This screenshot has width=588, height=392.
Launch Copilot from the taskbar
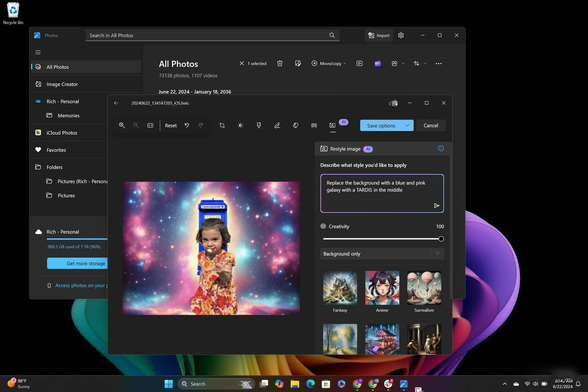[279, 384]
